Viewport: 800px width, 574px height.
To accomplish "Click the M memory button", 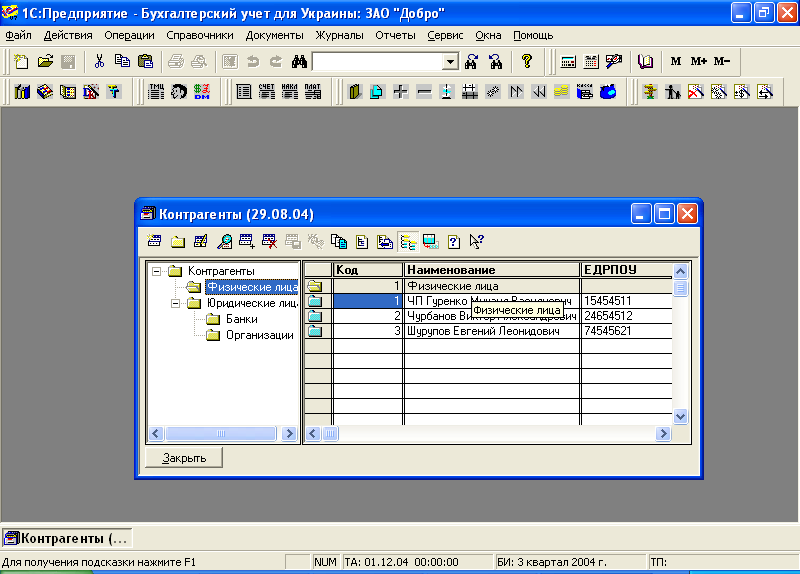I will point(676,62).
